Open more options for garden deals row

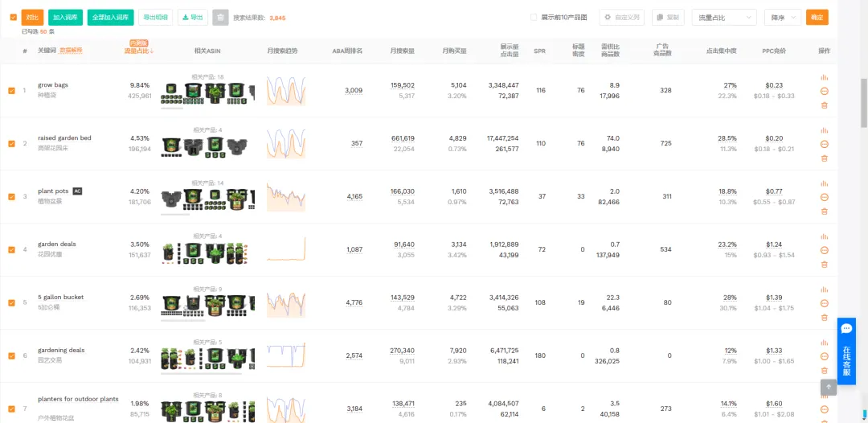(x=825, y=250)
